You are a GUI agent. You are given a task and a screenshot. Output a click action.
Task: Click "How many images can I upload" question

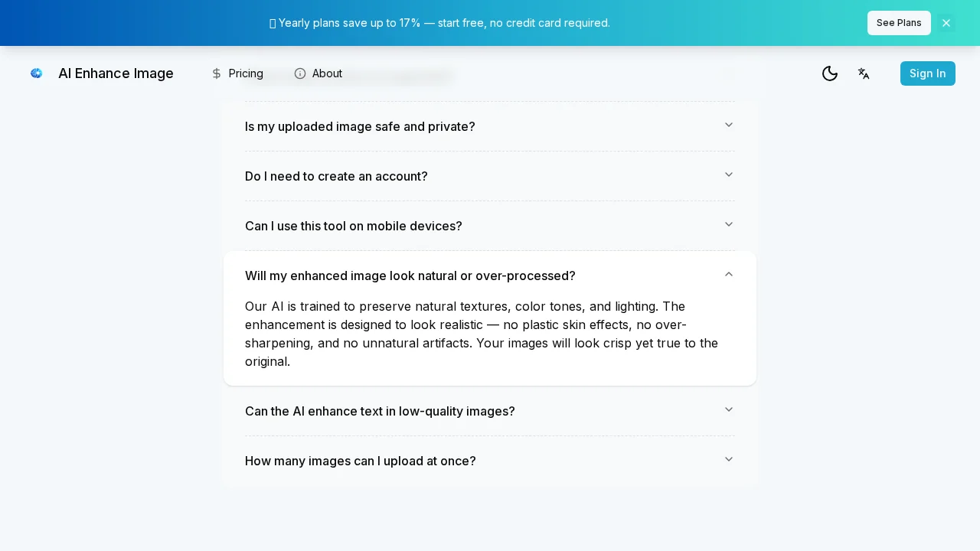[x=360, y=461]
